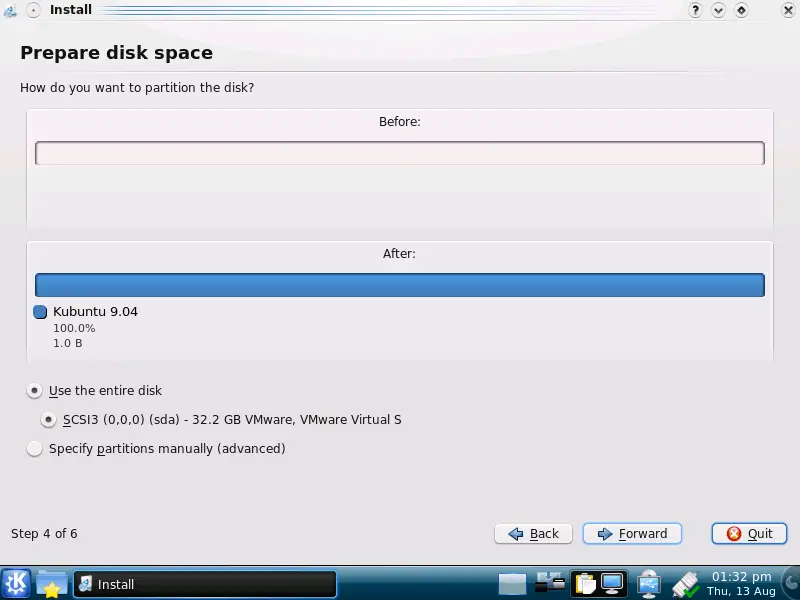Viewport: 800px width, 600px height.
Task: Click the blue Kubuntu 9.04 legend swatch
Action: (x=40, y=312)
